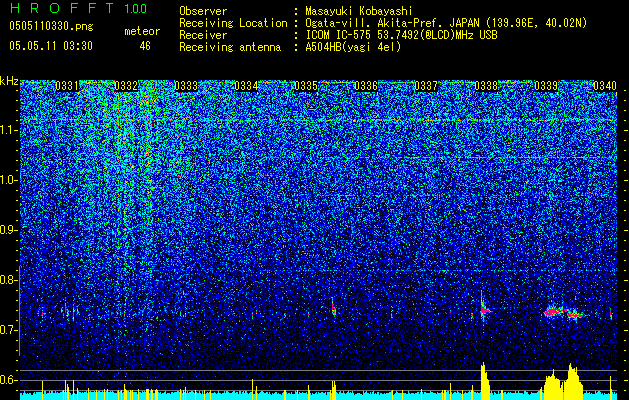This screenshot has height=400, width=629.
Task: Click the tall yellow power peak at 0338
Action: 485,381
